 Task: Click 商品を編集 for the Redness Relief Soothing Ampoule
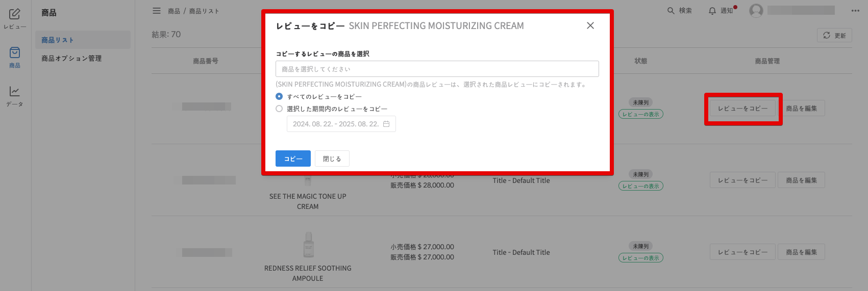[x=801, y=252]
